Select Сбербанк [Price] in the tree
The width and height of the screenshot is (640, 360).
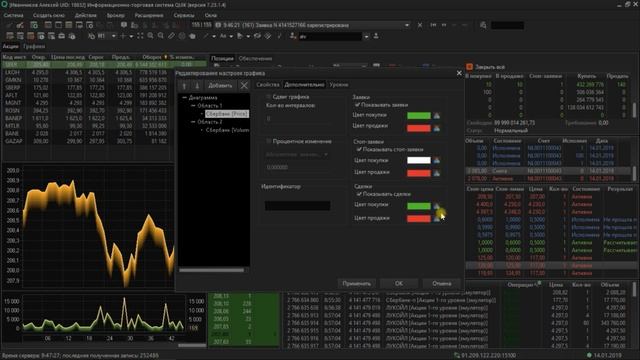click(x=227, y=114)
